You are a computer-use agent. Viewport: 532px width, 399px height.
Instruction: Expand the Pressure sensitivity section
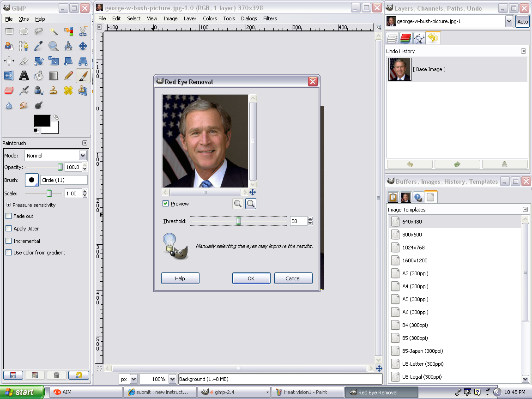pyautogui.click(x=8, y=205)
